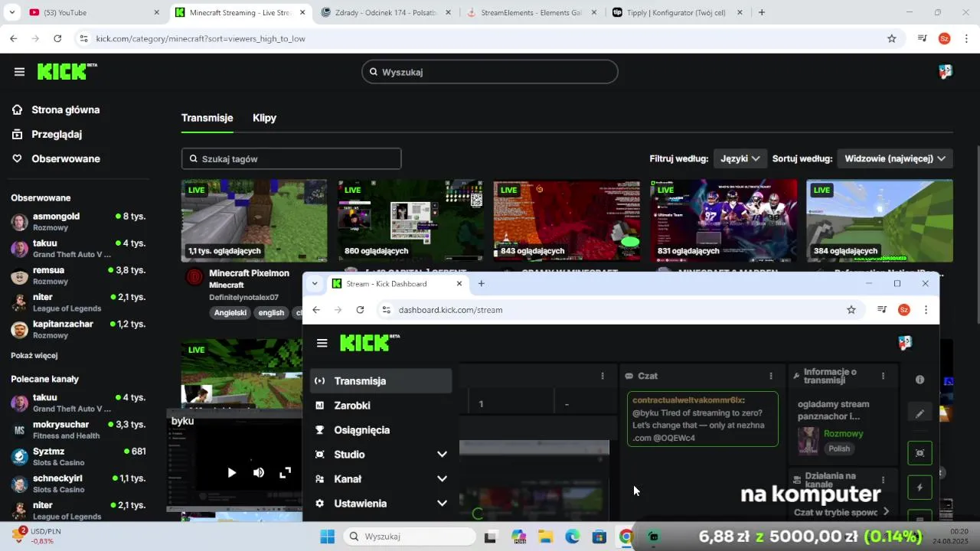Open the dashboard hamburger menu
This screenshot has height=551, width=980.
click(x=322, y=343)
